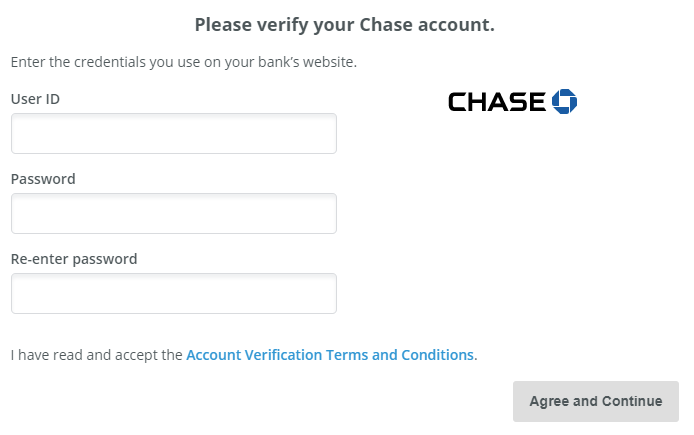The height and width of the screenshot is (435, 694).
Task: Click the 'Re-enter password' label
Action: point(74,259)
